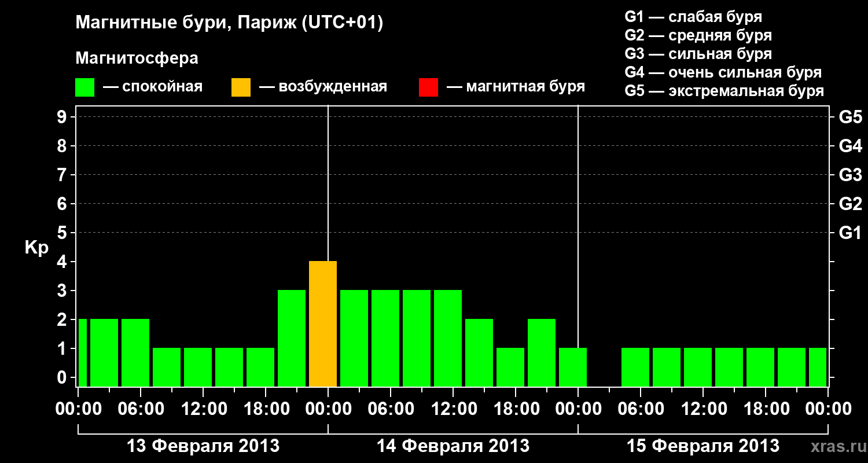The height and width of the screenshot is (463, 868).
Task: Click the '12:00' time label for 15 February
Action: [703, 409]
